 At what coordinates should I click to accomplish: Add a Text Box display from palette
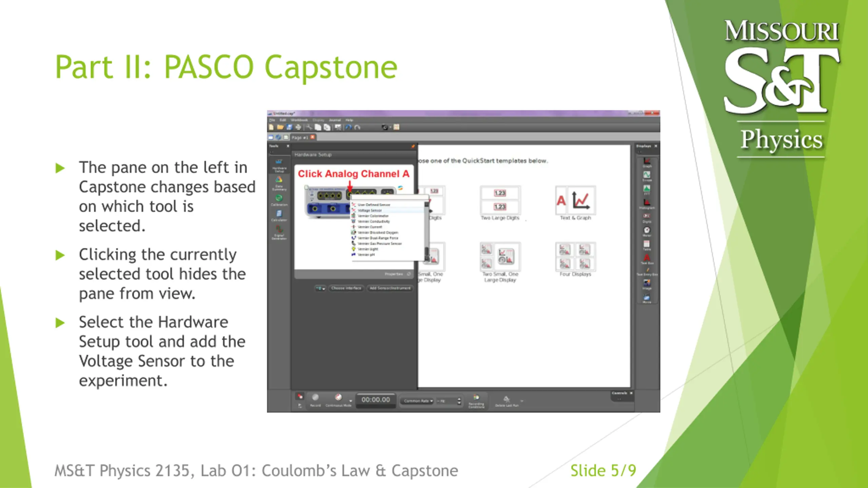(x=647, y=260)
